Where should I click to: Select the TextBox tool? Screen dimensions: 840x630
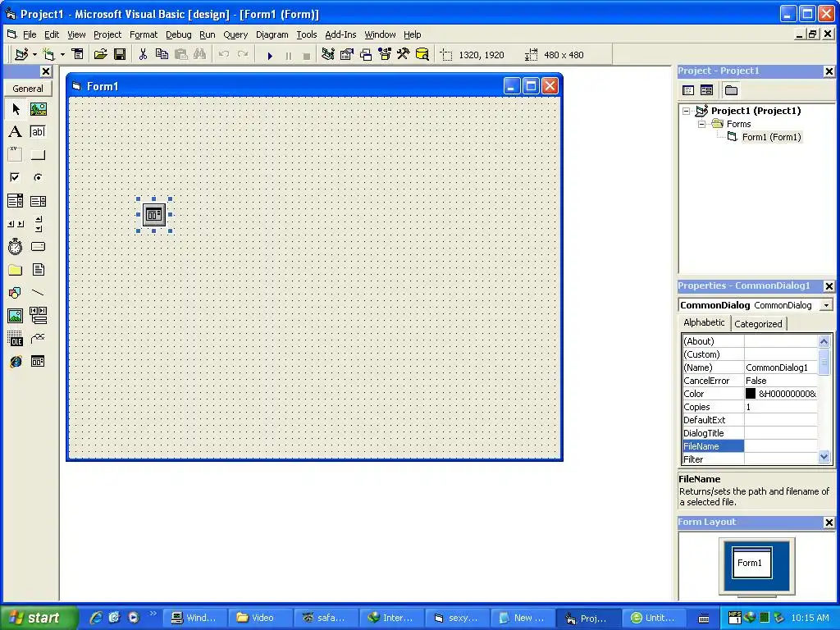[38, 132]
